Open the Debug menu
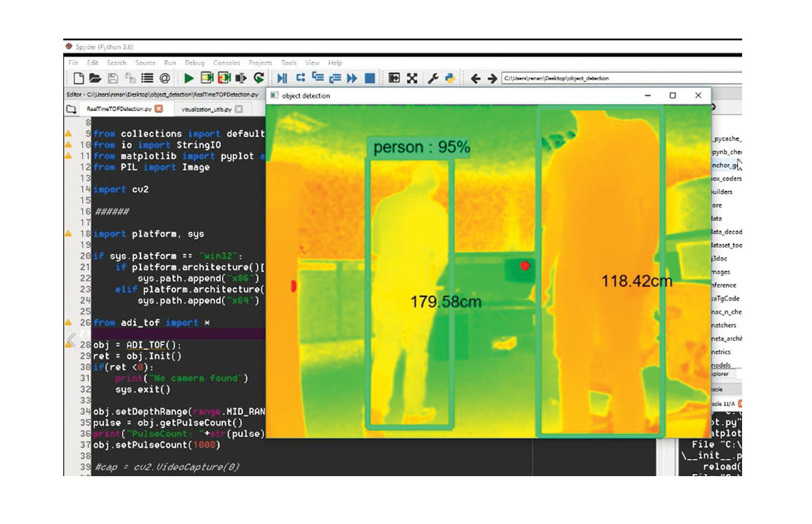812x524 pixels. click(194, 63)
